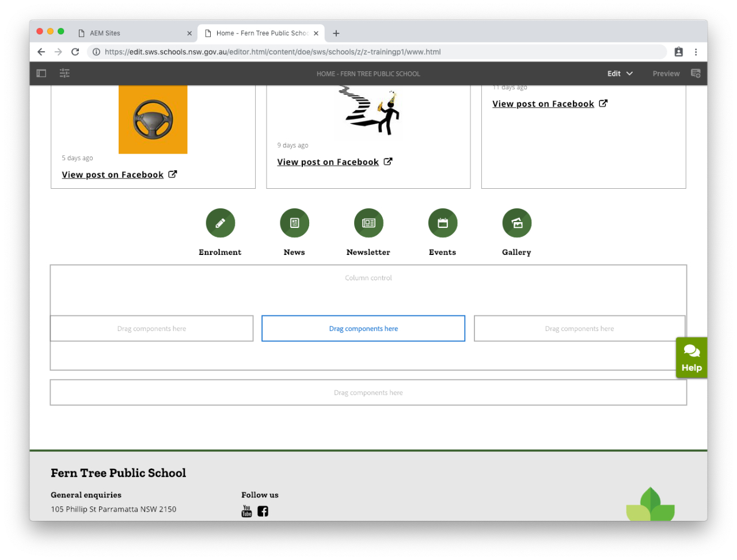Screen dimensions: 737x560
Task: Click the annotate mode icon in the toolbar
Action: click(x=696, y=73)
